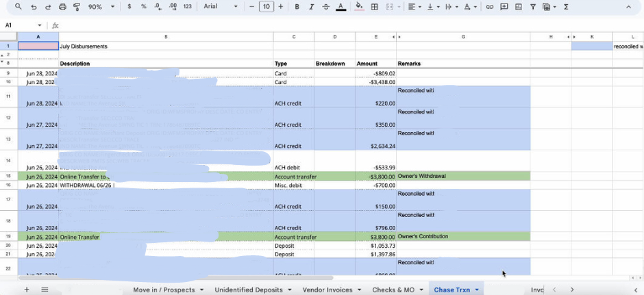
Task: Click the font size input field
Action: [x=267, y=7]
